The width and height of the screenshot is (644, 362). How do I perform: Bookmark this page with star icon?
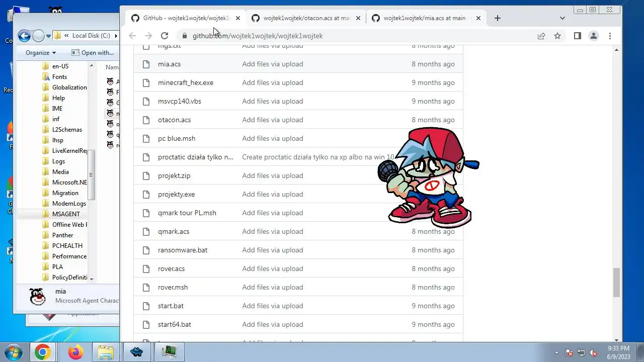coord(557,36)
